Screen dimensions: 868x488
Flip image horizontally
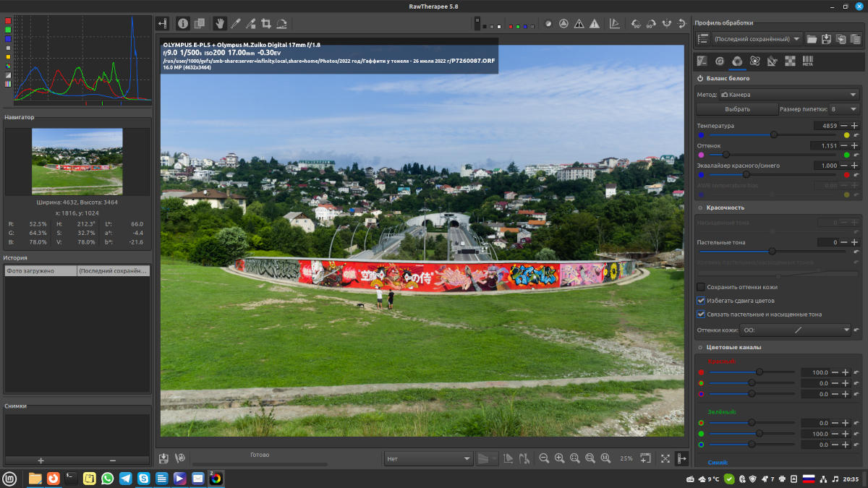point(666,23)
